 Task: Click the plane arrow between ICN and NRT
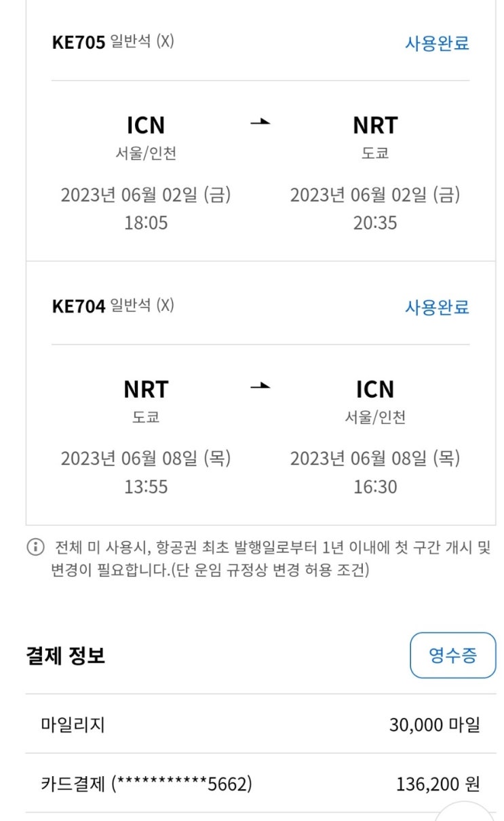click(x=260, y=123)
